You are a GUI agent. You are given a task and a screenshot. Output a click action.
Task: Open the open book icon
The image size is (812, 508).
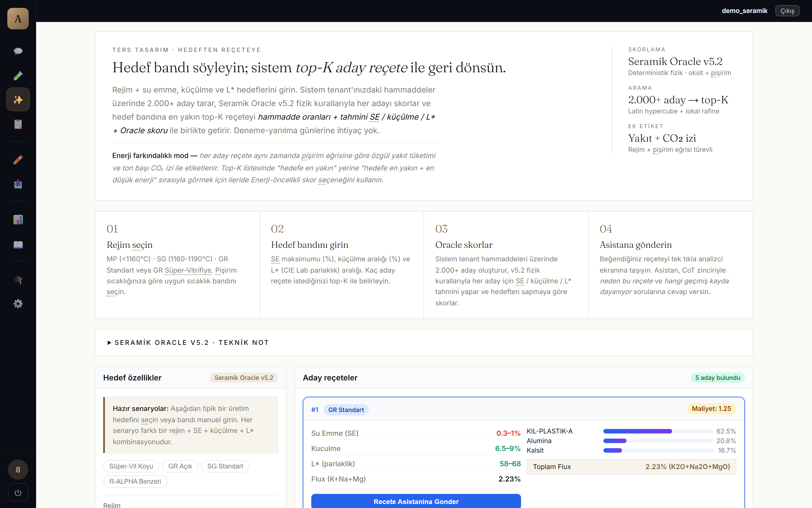point(18,245)
